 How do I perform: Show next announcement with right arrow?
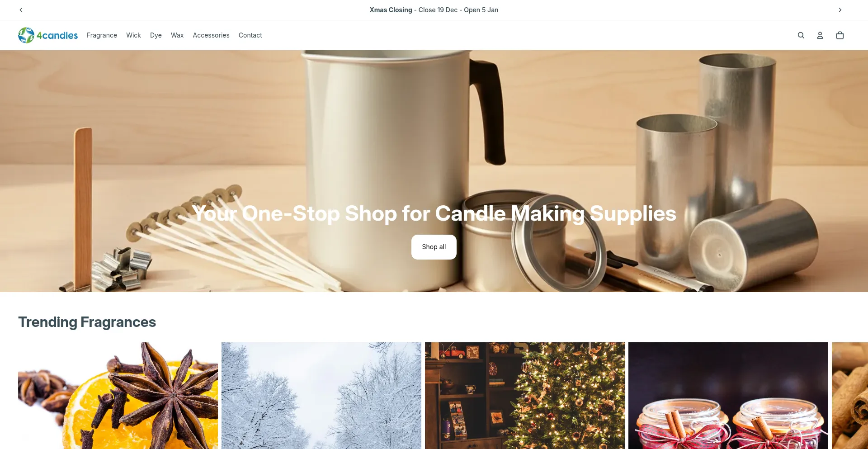[x=840, y=10]
